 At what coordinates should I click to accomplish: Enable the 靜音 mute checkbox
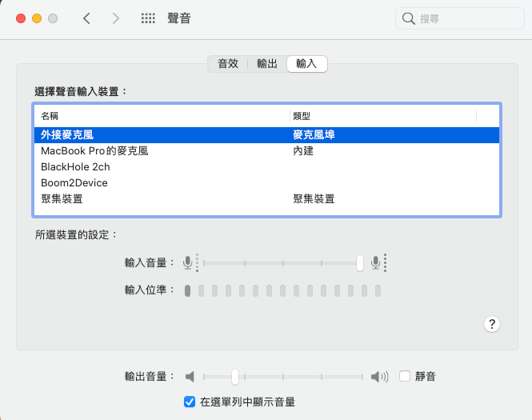click(405, 376)
